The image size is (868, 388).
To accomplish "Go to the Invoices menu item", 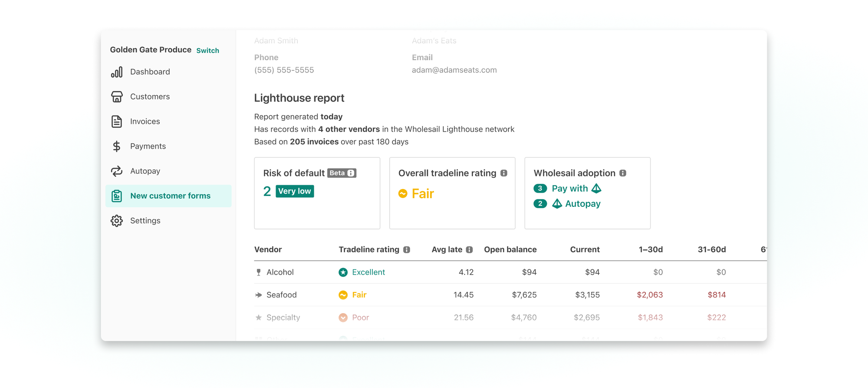I will coord(145,122).
